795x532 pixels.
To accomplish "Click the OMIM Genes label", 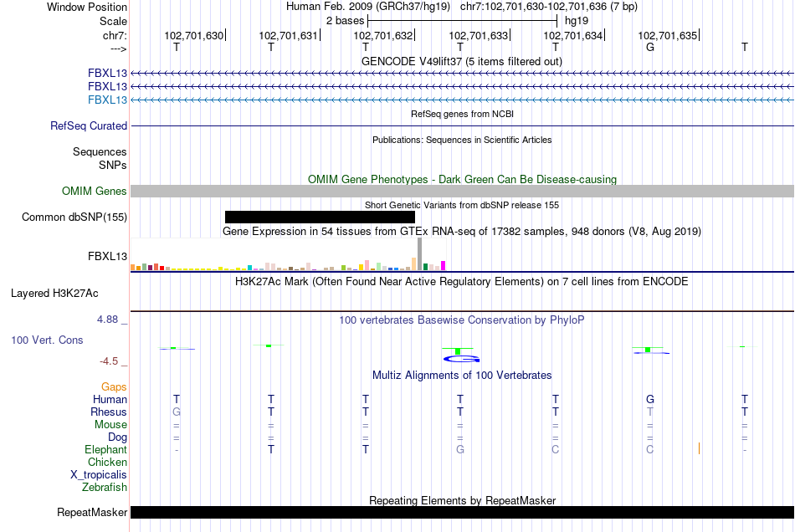I will click(94, 191).
